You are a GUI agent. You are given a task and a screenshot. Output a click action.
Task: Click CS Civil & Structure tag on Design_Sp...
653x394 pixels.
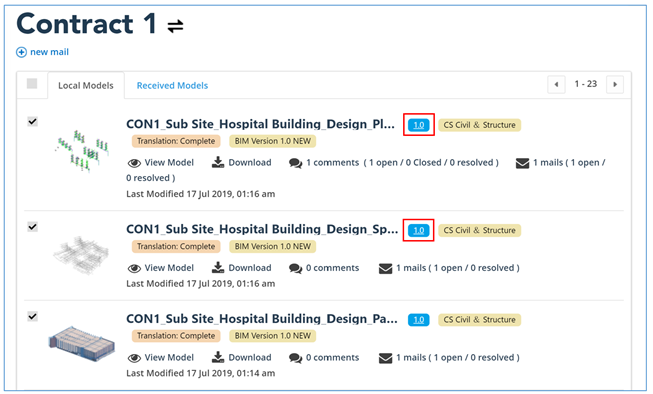(479, 230)
